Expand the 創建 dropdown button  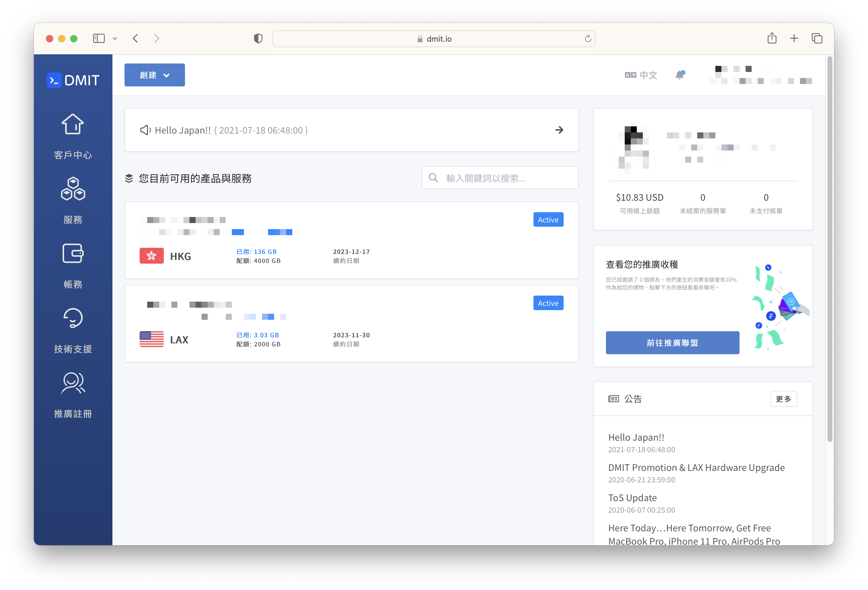154,75
